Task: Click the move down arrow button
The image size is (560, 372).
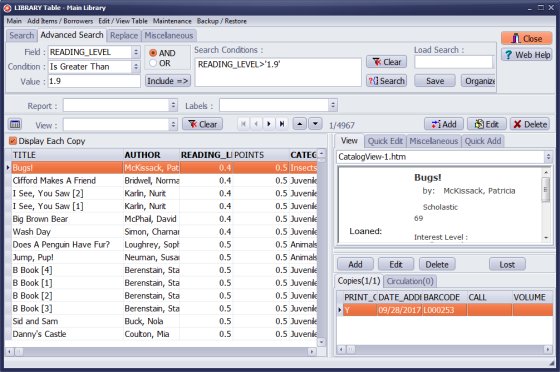Action: [x=315, y=124]
